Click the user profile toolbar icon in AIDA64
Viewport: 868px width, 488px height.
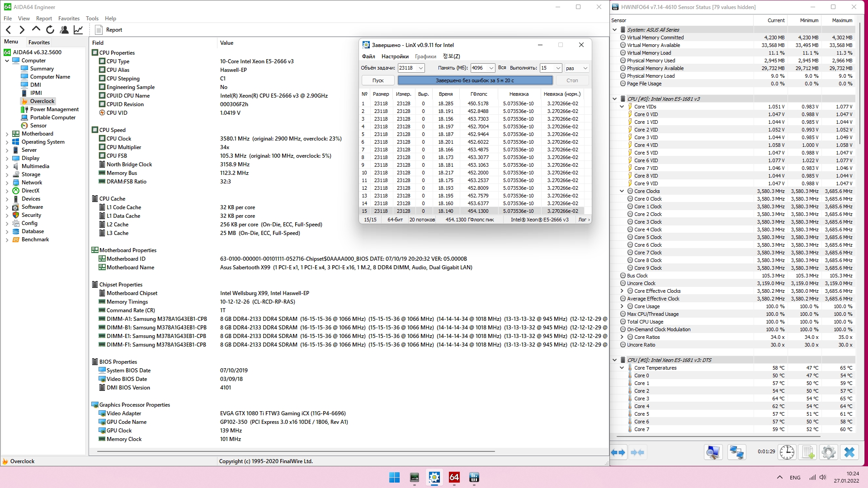(64, 30)
